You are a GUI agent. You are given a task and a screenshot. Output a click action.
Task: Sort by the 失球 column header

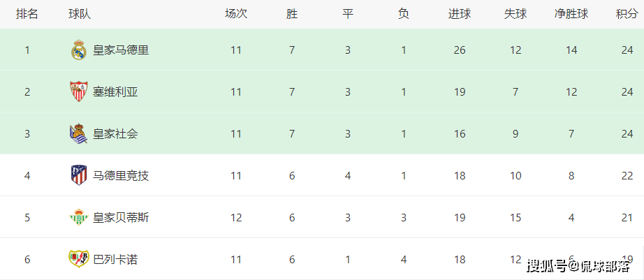pyautogui.click(x=515, y=14)
